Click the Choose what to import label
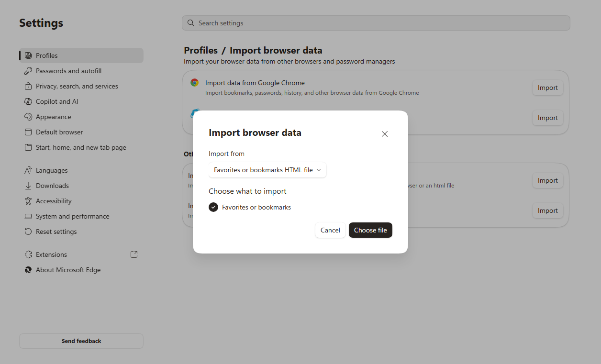 (x=247, y=191)
